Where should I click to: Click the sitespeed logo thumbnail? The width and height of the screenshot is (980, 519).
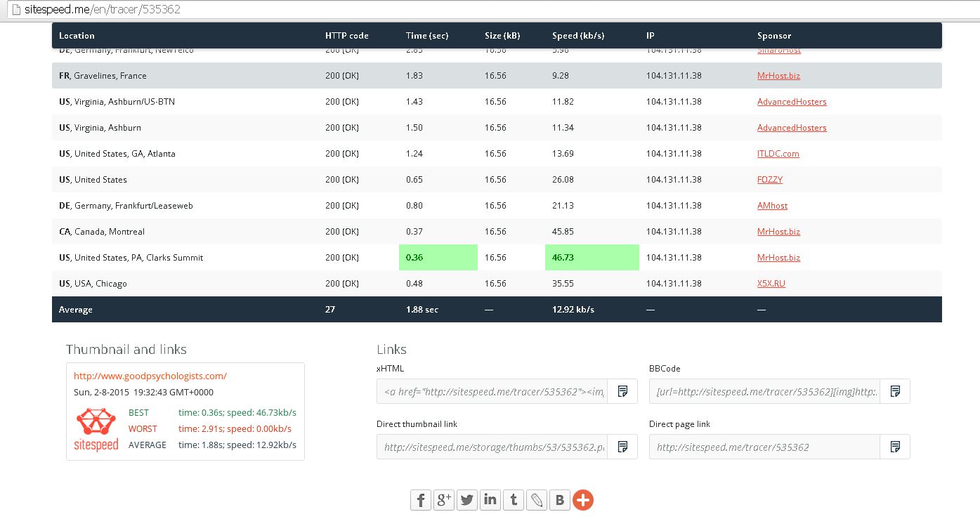click(x=96, y=429)
